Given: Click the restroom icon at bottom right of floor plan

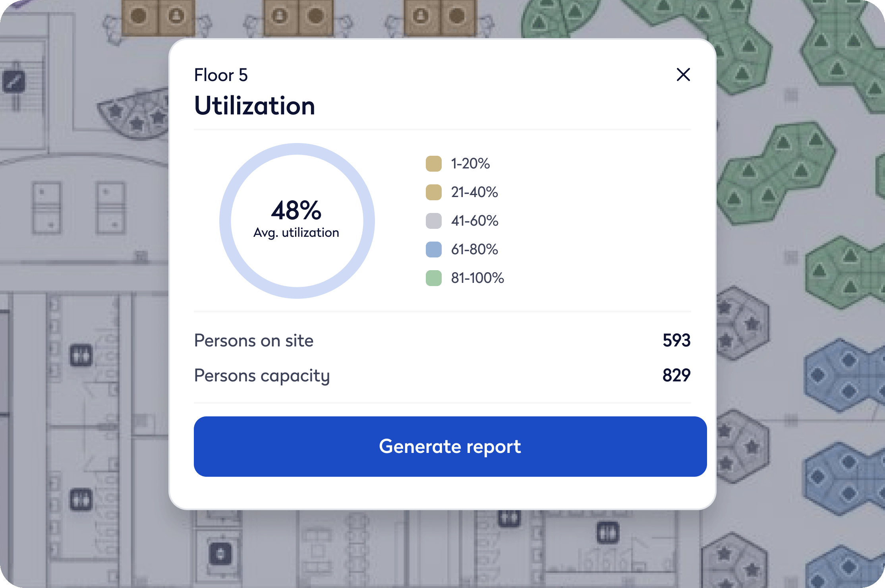Looking at the screenshot, I should pos(608,533).
